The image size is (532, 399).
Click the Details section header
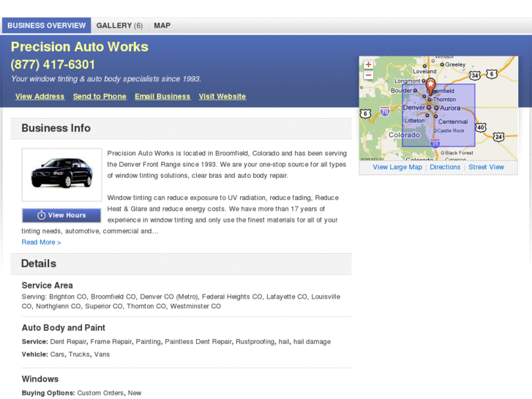[x=181, y=264]
